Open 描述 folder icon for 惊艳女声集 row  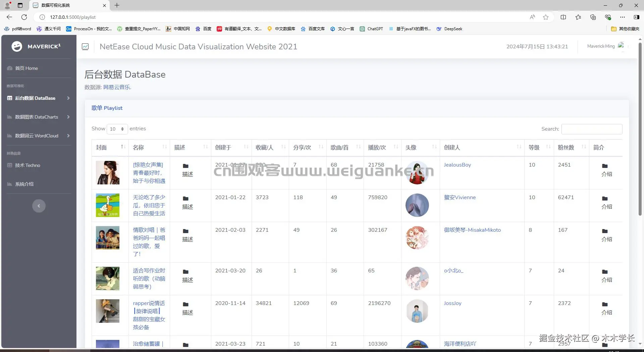[185, 166]
